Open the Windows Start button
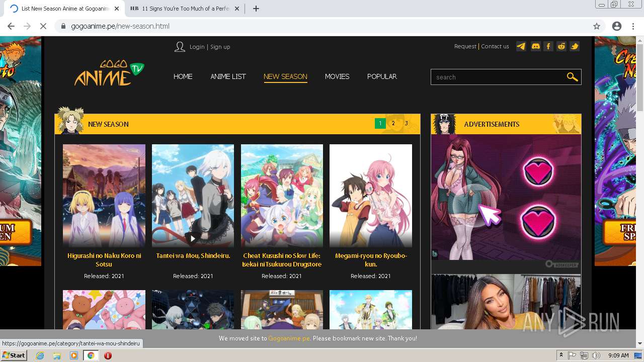The height and width of the screenshot is (362, 644). tap(14, 355)
